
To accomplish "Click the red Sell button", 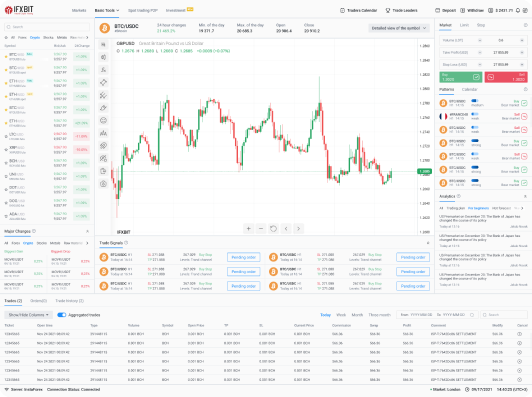I will (x=506, y=77).
